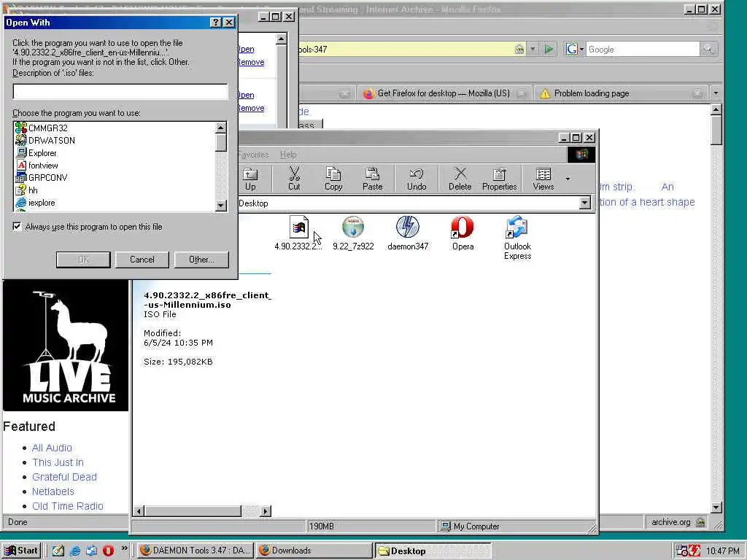747x560 pixels.
Task: Click the Views toolbar button
Action: [543, 179]
